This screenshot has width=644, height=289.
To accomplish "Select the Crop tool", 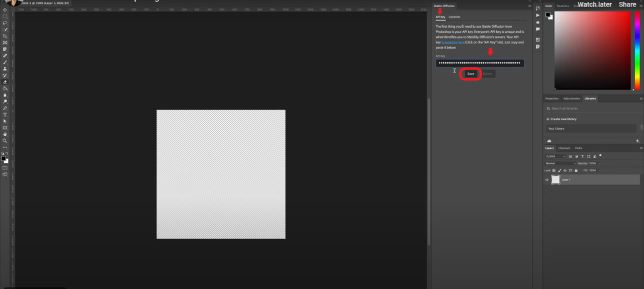I will pos(5,36).
